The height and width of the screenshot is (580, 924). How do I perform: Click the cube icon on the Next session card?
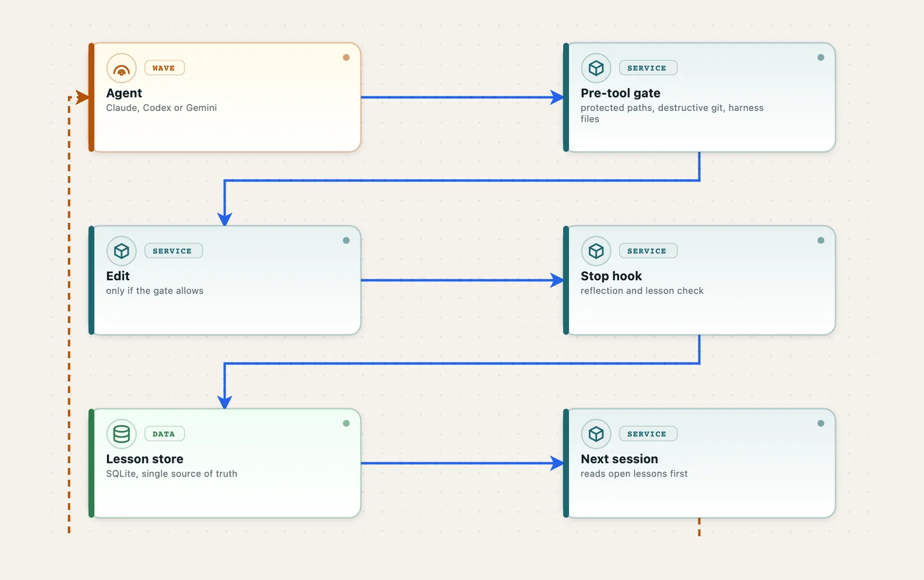pyautogui.click(x=596, y=434)
